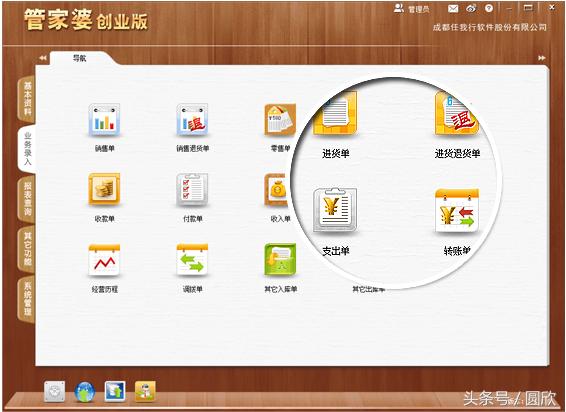Open the 支出单 expense clipboard icon
Viewport: 566px width, 412px height.
pyautogui.click(x=335, y=210)
